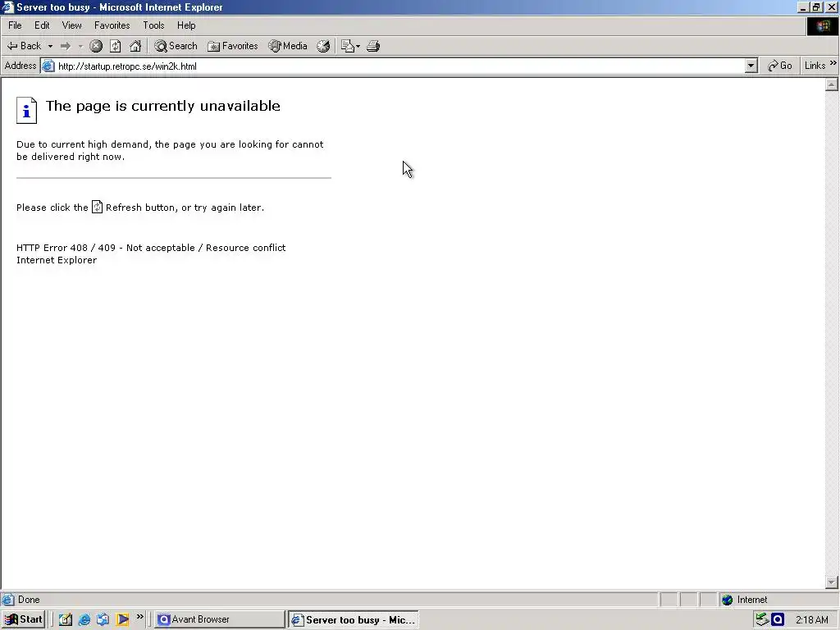Click the status bar IE icon
The width and height of the screenshot is (840, 630).
pos(7,600)
